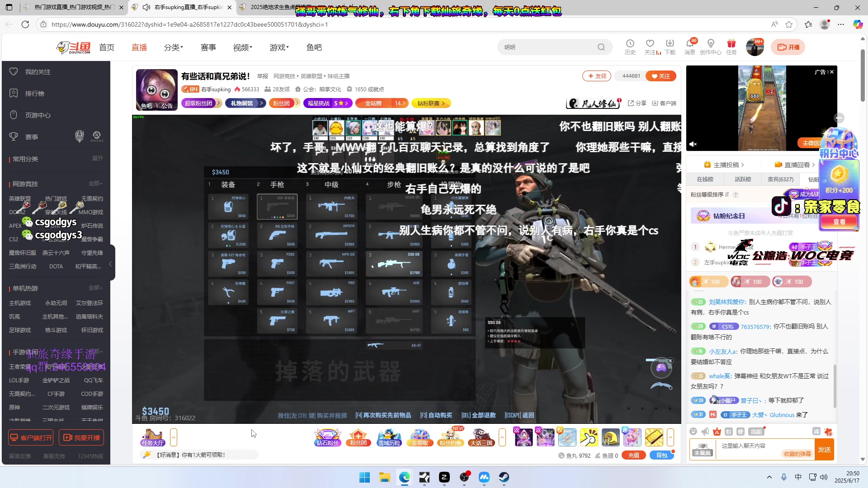Open the 任务大厅 task hall icon
This screenshot has width=868, height=488.
pos(153,437)
